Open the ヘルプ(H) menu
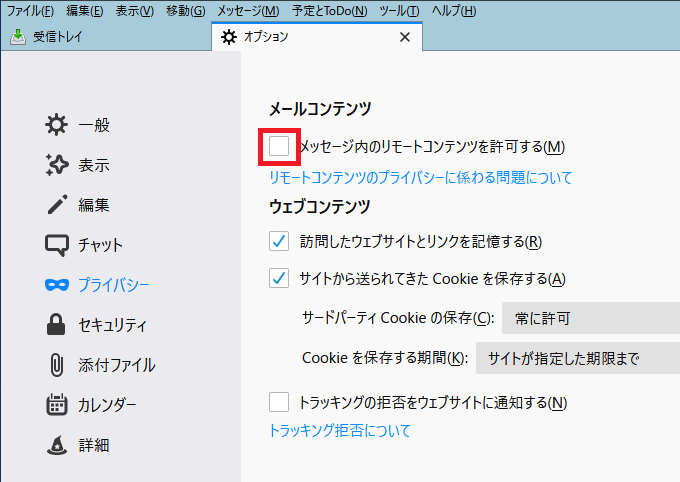Viewport: 680px width, 482px height. click(454, 11)
